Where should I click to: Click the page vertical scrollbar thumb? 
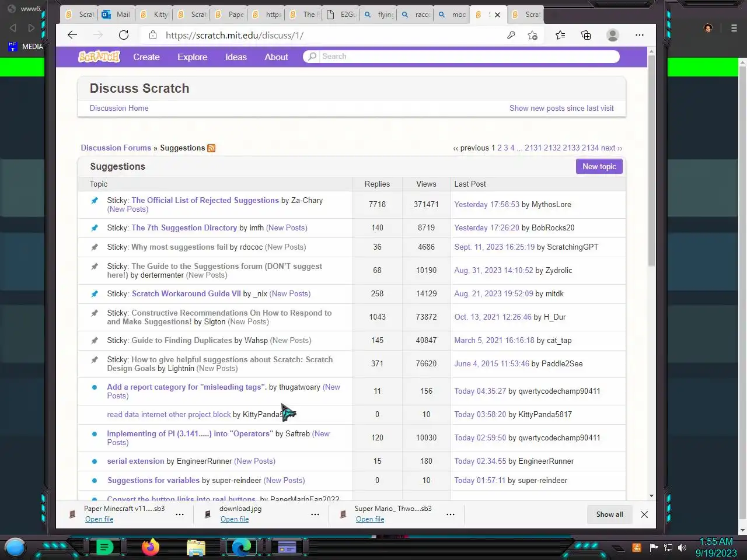point(651,161)
